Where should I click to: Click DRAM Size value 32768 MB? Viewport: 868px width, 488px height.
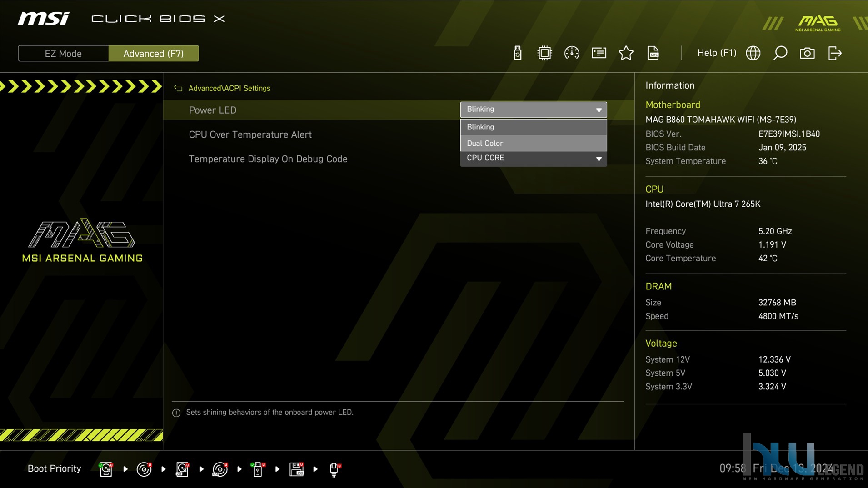tap(777, 303)
